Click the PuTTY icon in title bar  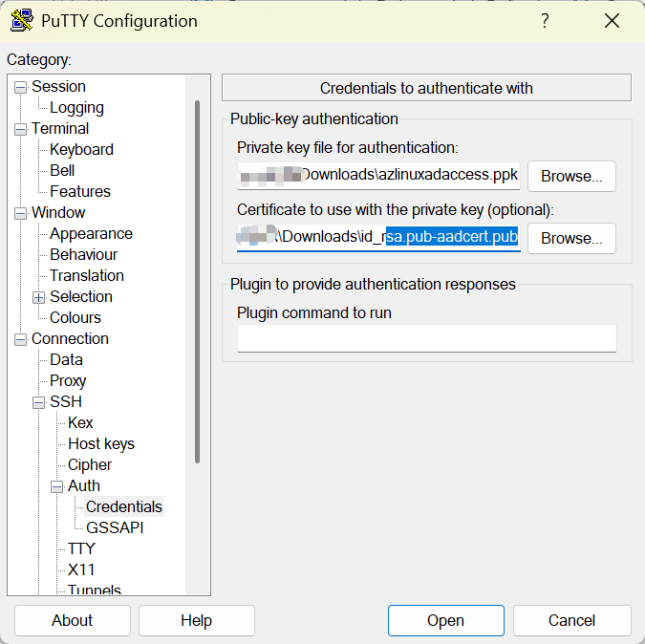coord(22,20)
